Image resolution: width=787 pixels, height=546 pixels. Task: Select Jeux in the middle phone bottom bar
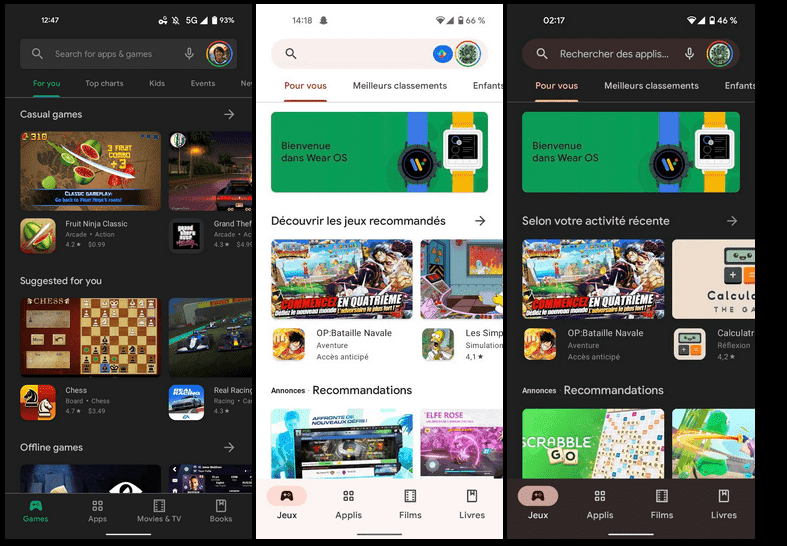click(x=287, y=503)
